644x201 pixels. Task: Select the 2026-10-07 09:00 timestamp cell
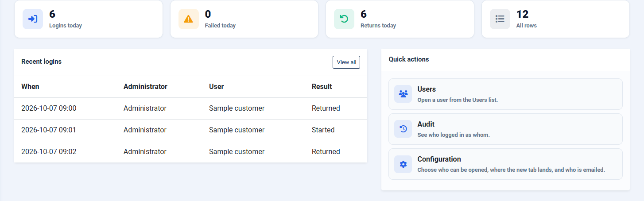coord(49,108)
